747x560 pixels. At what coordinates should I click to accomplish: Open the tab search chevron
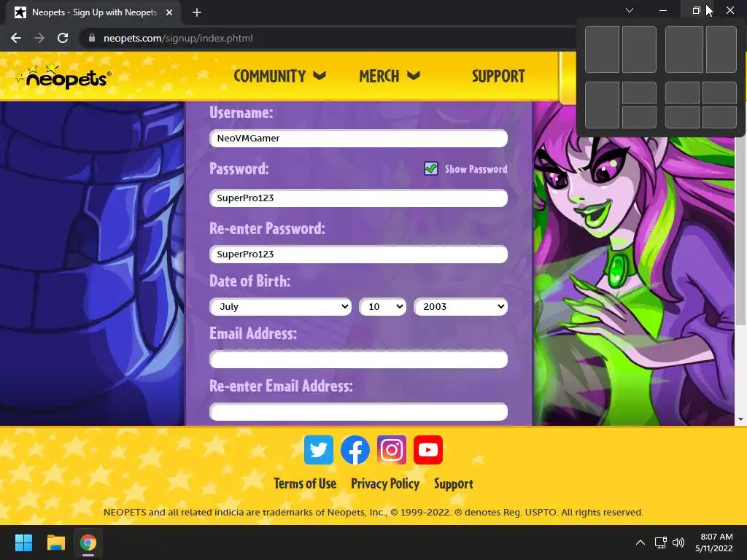pos(630,10)
